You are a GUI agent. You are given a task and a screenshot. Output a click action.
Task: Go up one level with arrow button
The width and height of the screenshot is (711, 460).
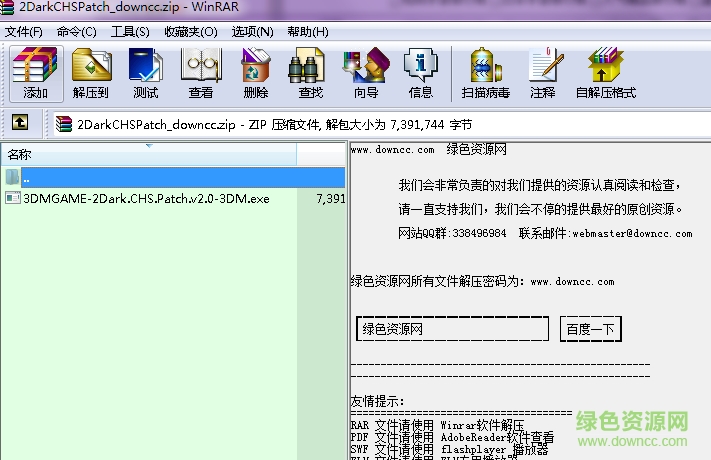click(20, 122)
